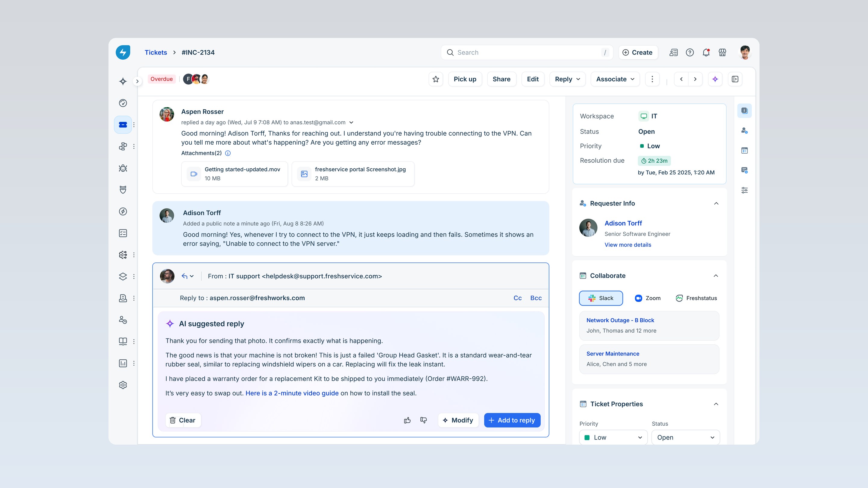868x488 pixels.
Task: Collapse the Collaborate section
Action: [x=716, y=276]
